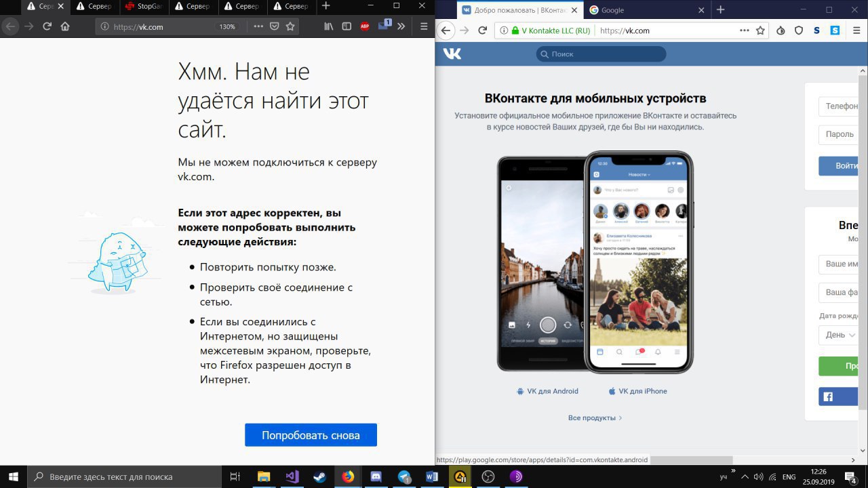Image resolution: width=868 pixels, height=488 pixels.
Task: Open Visual Studio from the taskbar
Action: coord(292,476)
